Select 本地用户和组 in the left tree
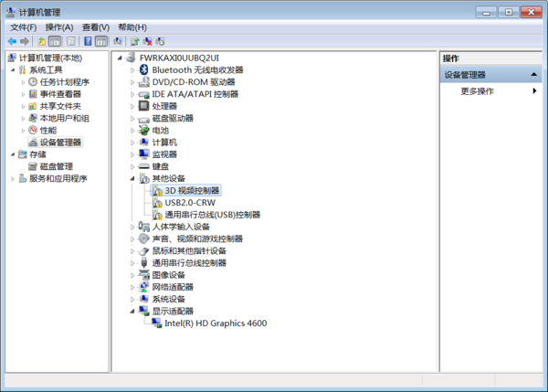Screen dimensions: 548x392 pos(64,118)
